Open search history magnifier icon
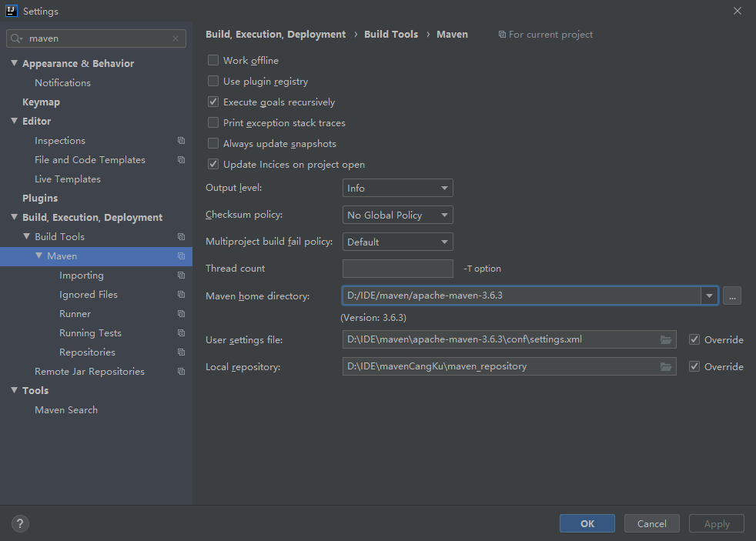The height and width of the screenshot is (541, 756). click(16, 38)
